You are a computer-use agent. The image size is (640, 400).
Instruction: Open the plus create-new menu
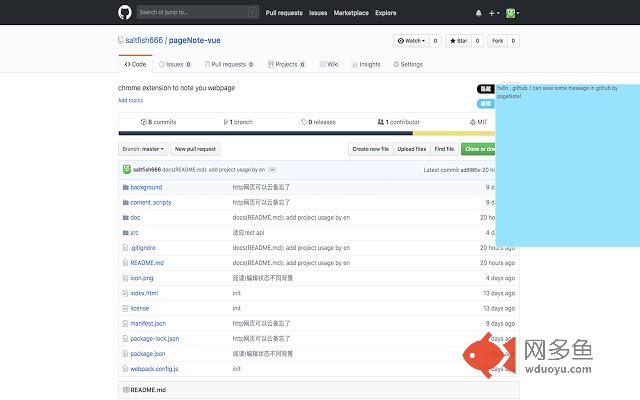coord(494,13)
